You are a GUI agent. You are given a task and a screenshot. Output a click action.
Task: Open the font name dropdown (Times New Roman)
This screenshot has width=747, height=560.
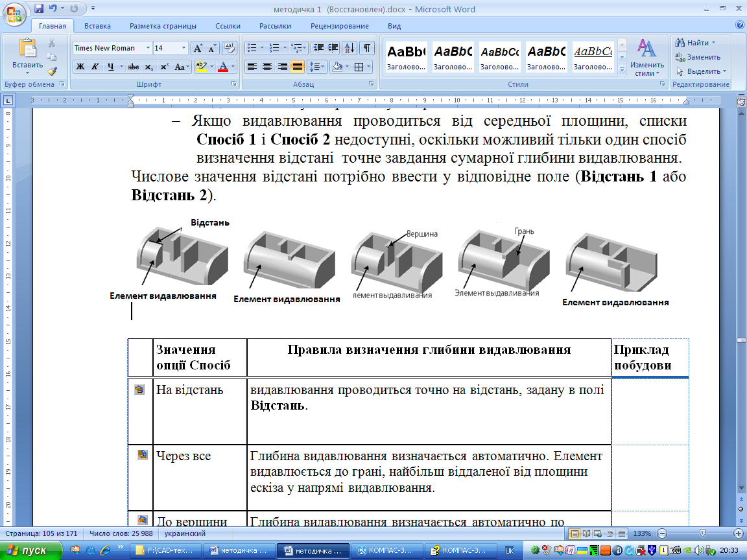coord(148,48)
